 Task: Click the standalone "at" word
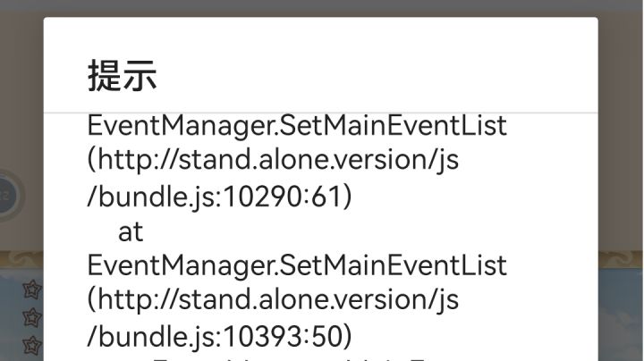pyautogui.click(x=131, y=231)
